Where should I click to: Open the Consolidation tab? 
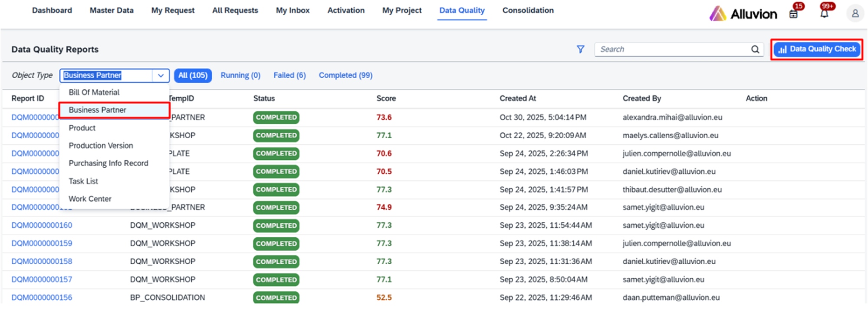(528, 10)
